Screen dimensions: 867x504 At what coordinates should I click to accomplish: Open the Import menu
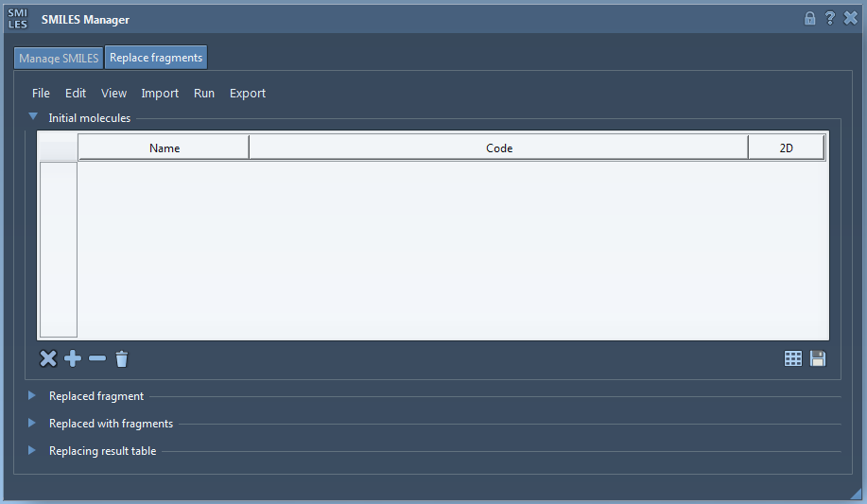[160, 94]
